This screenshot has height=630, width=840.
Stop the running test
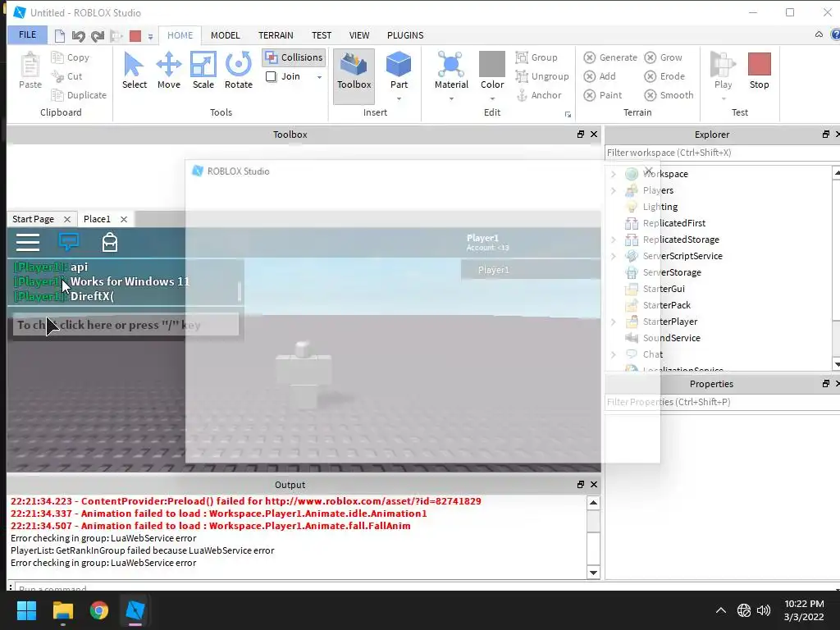pyautogui.click(x=759, y=71)
